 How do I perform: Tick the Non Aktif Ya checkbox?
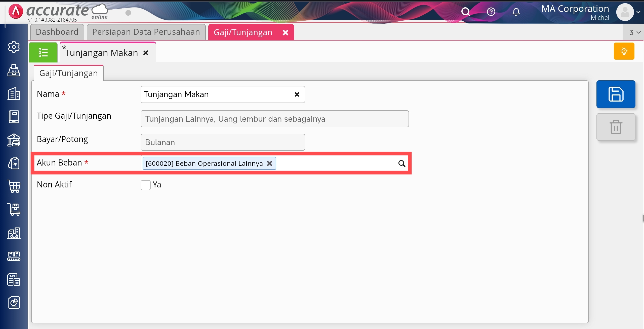[145, 185]
